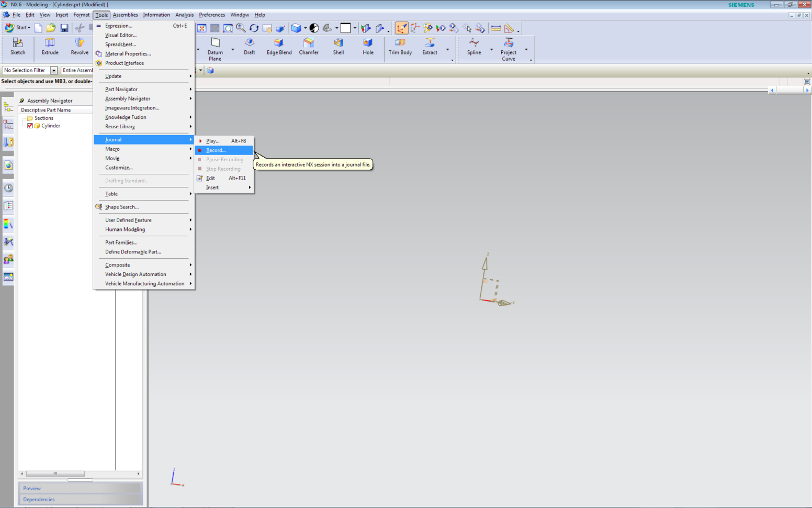
Task: Open the Roles people sidebar tab
Action: [x=8, y=259]
